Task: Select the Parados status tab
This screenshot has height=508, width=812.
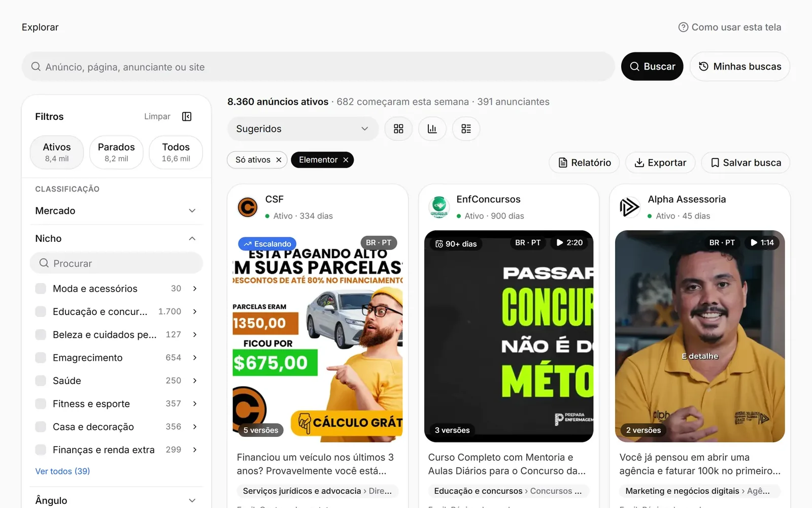Action: pos(116,152)
